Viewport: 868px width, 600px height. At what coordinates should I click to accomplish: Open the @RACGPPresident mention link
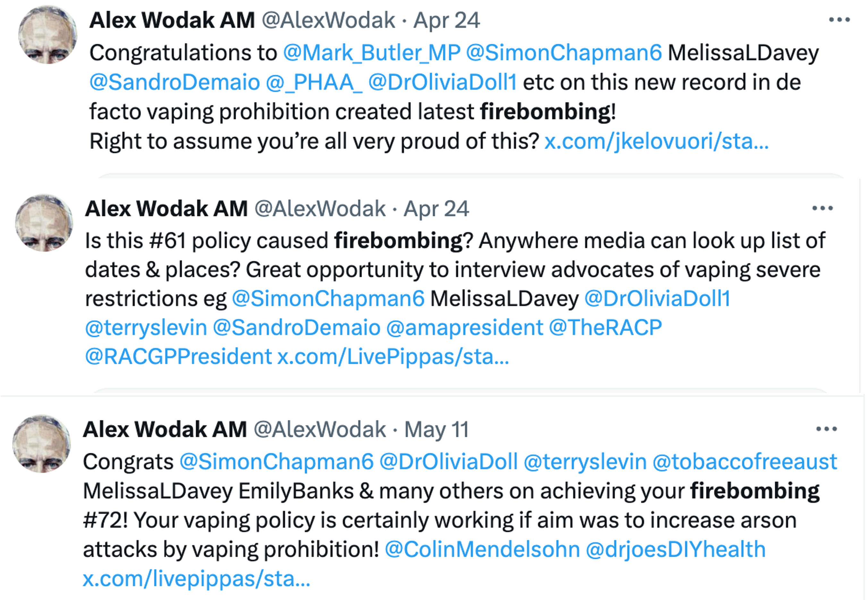pos(178,356)
